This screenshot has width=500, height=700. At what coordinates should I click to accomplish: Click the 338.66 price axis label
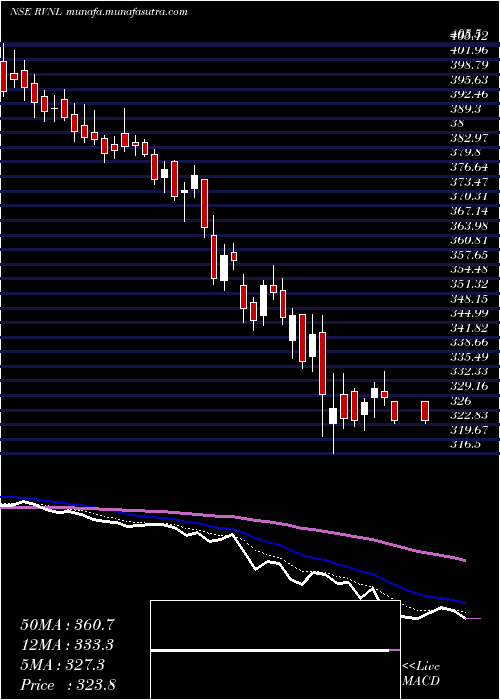468,342
